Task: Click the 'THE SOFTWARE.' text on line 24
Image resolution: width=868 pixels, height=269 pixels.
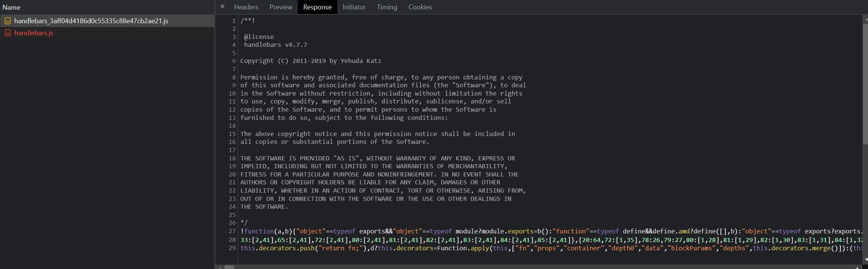Action: click(264, 207)
